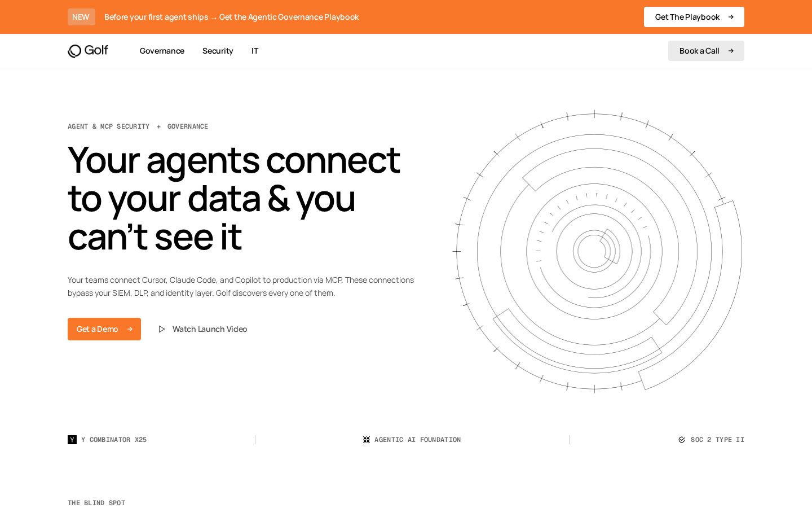
Task: Click the SOC 2 TYPE II text
Action: 717,440
